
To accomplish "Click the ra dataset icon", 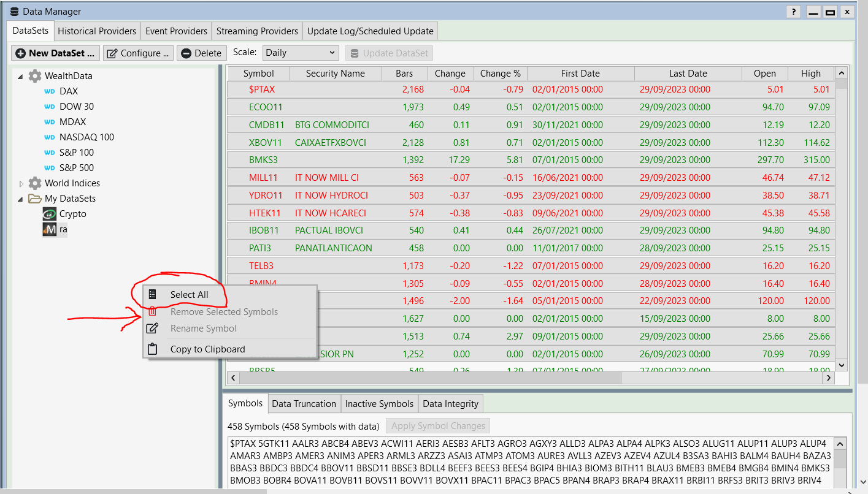I will click(50, 229).
